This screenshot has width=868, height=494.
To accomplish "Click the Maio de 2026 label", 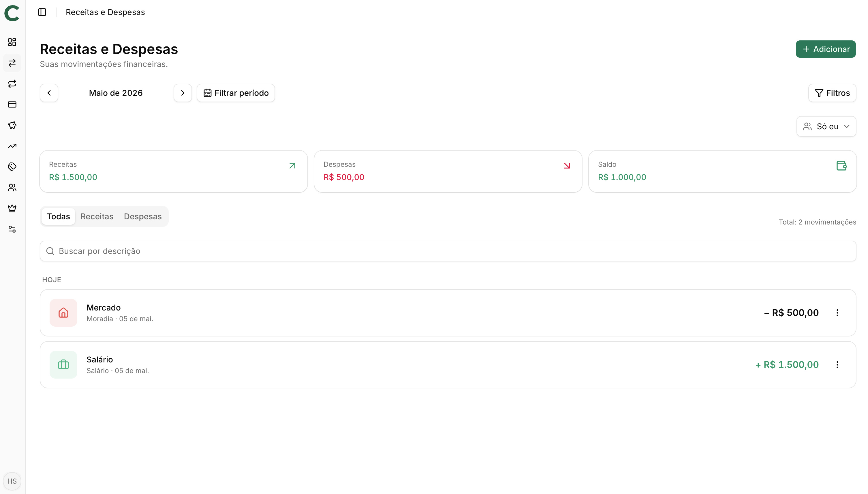I will coord(116,93).
